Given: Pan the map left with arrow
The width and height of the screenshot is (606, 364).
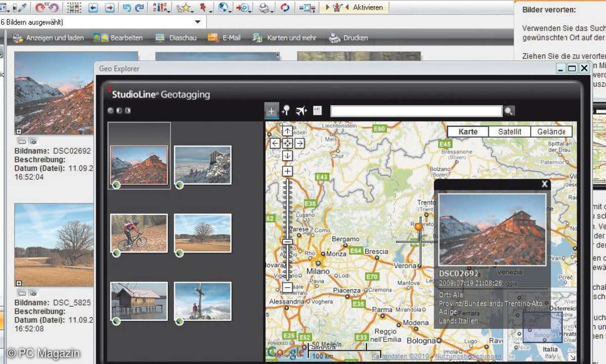Looking at the screenshot, I should coord(275,144).
